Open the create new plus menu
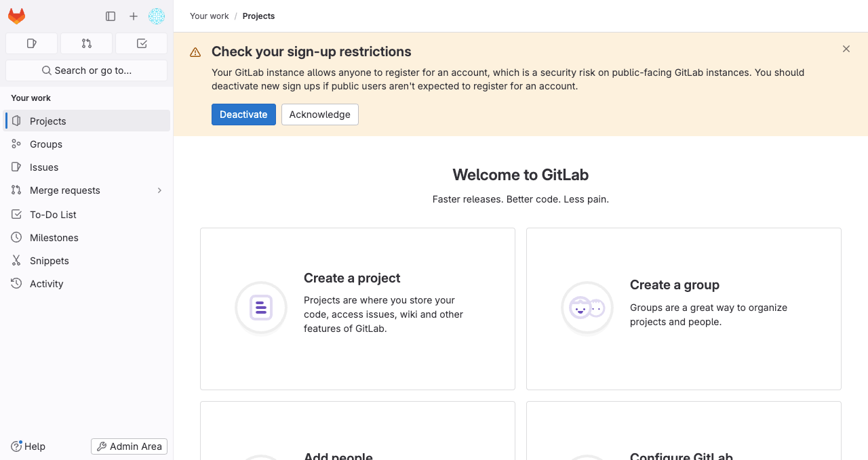 click(134, 16)
